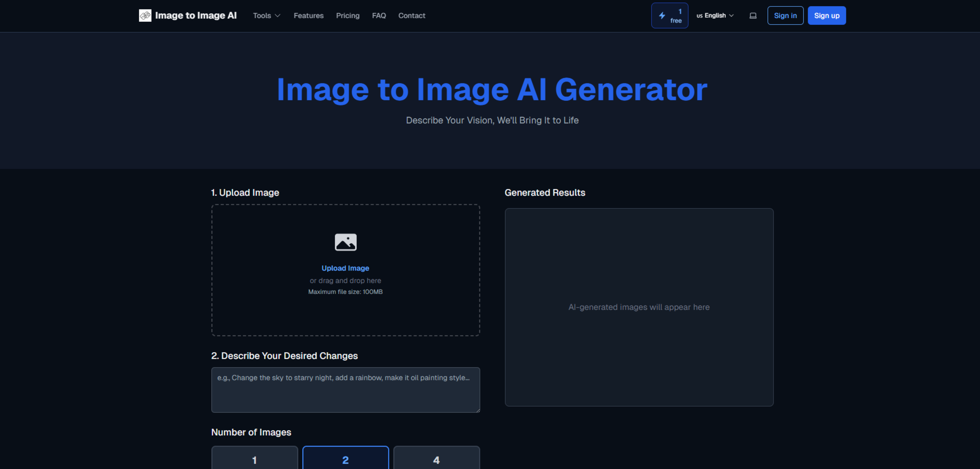Click the lightning bolt credits icon
Screen dimensions: 980x469
pyautogui.click(x=662, y=16)
